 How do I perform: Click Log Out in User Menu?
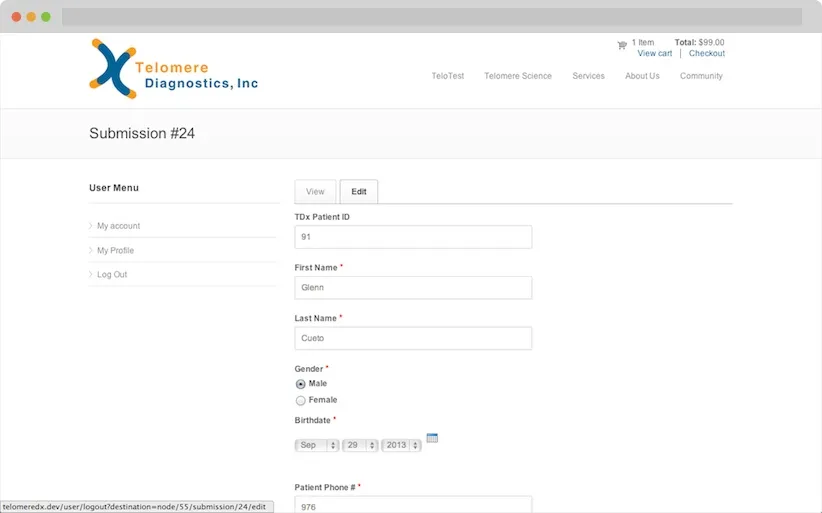(112, 275)
